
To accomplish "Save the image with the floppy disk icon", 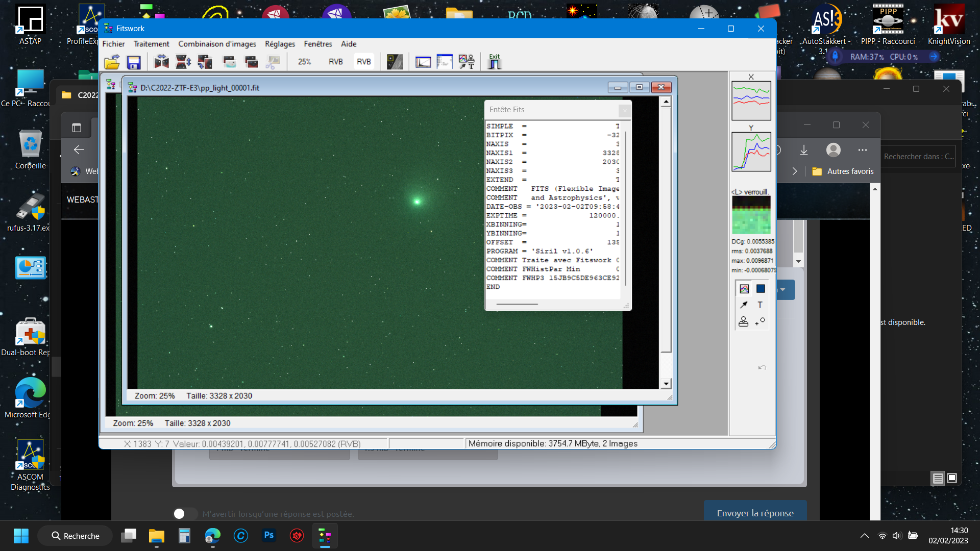I will coord(134,62).
